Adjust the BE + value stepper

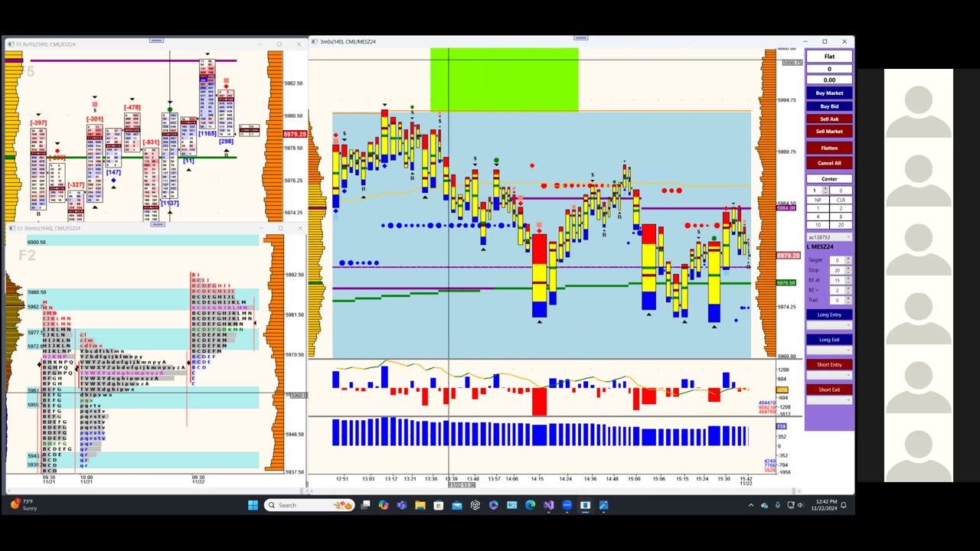click(849, 290)
